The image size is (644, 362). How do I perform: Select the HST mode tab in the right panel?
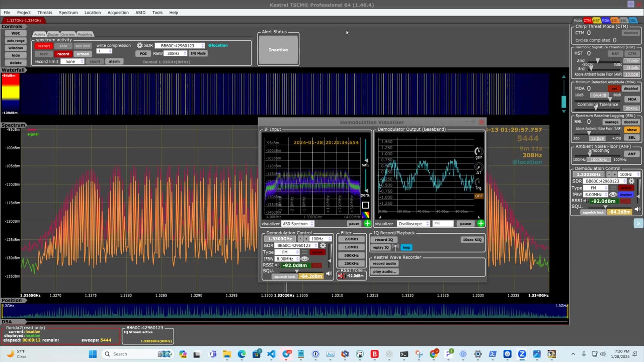coord(596,20)
